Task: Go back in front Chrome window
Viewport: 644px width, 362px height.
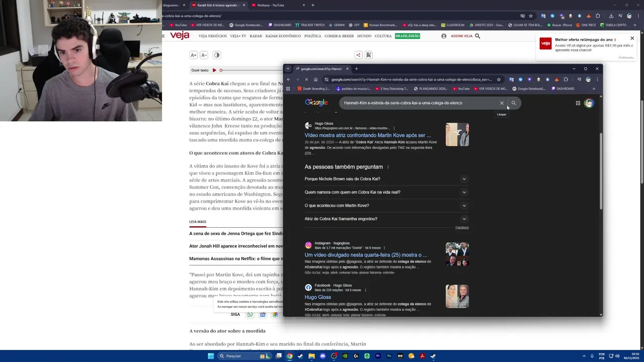Action: [x=288, y=79]
